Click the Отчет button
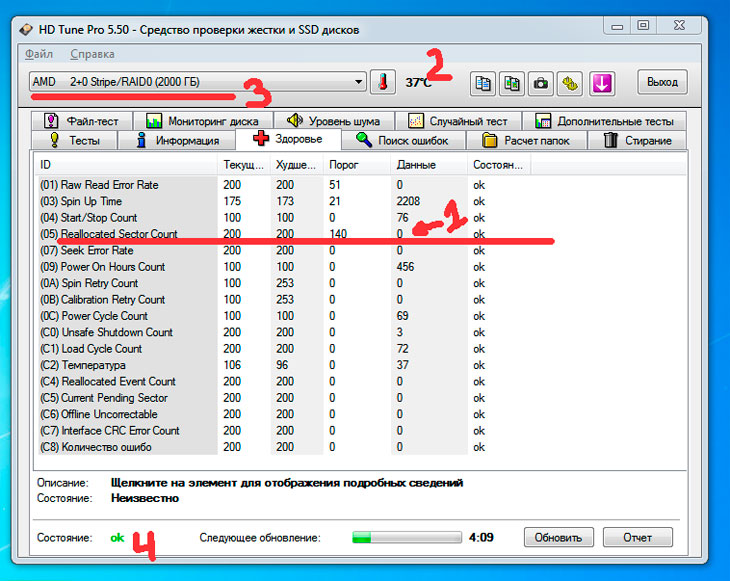 [x=637, y=538]
